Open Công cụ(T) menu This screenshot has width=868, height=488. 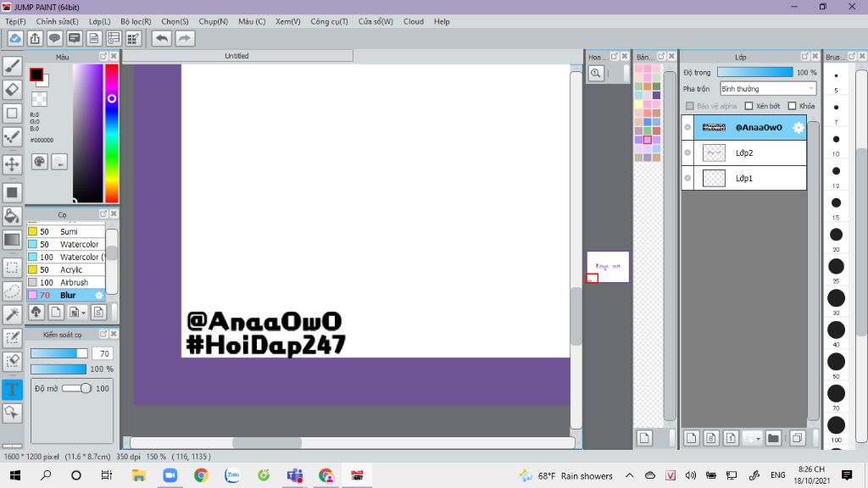pos(329,21)
